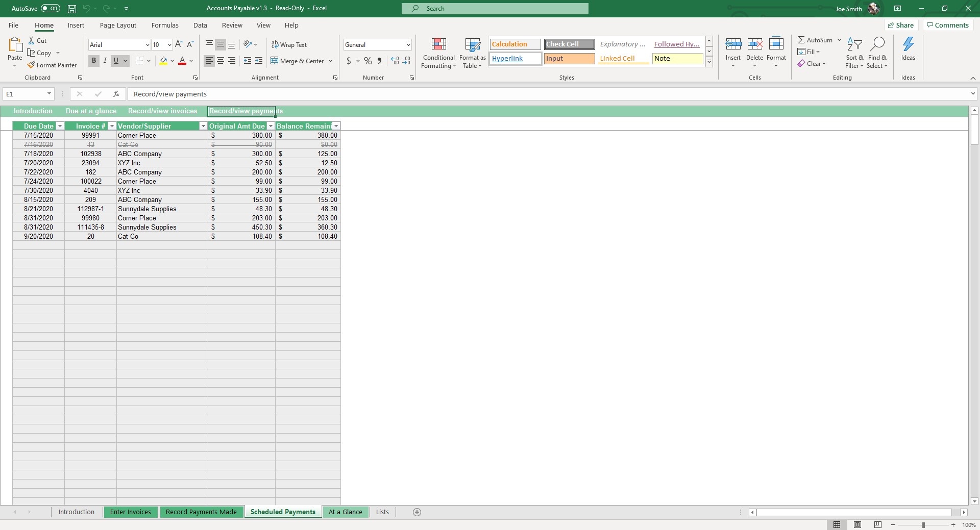
Task: Switch to Normal view
Action: (837, 525)
